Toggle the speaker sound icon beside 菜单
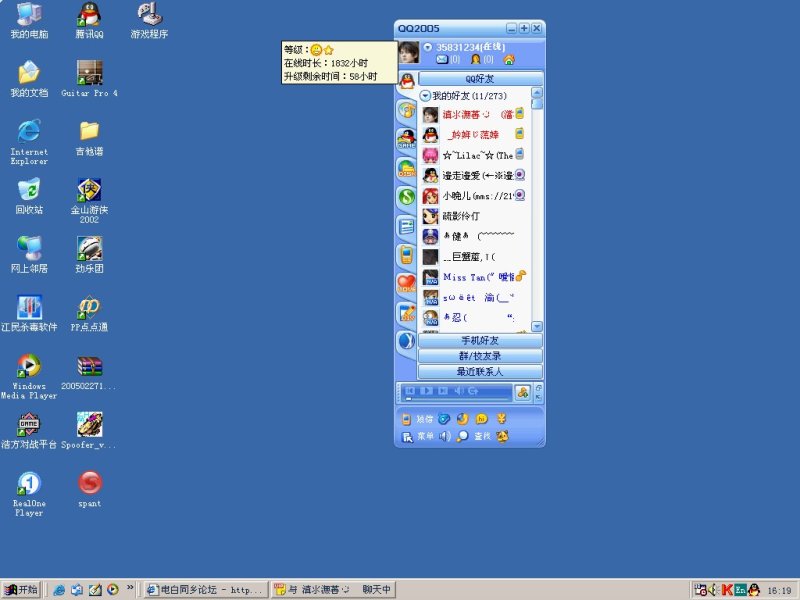 (x=444, y=436)
